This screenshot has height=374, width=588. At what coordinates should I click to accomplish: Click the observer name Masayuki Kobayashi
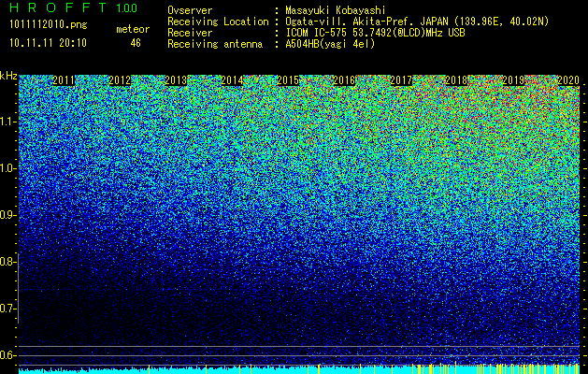click(x=336, y=10)
